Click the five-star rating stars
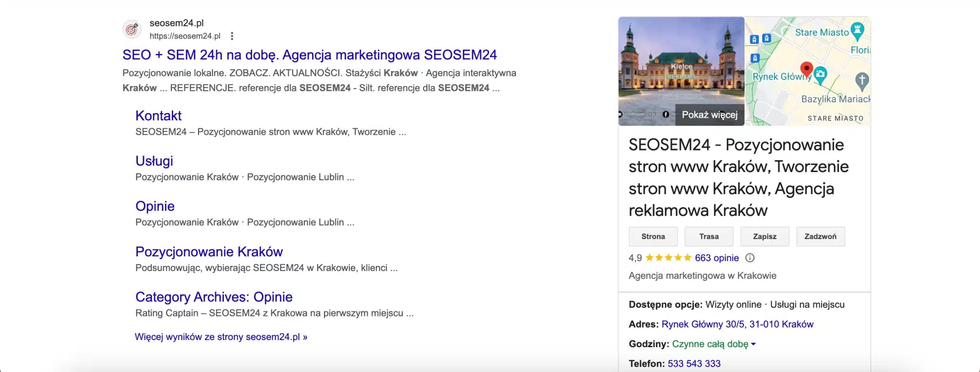 click(668, 258)
